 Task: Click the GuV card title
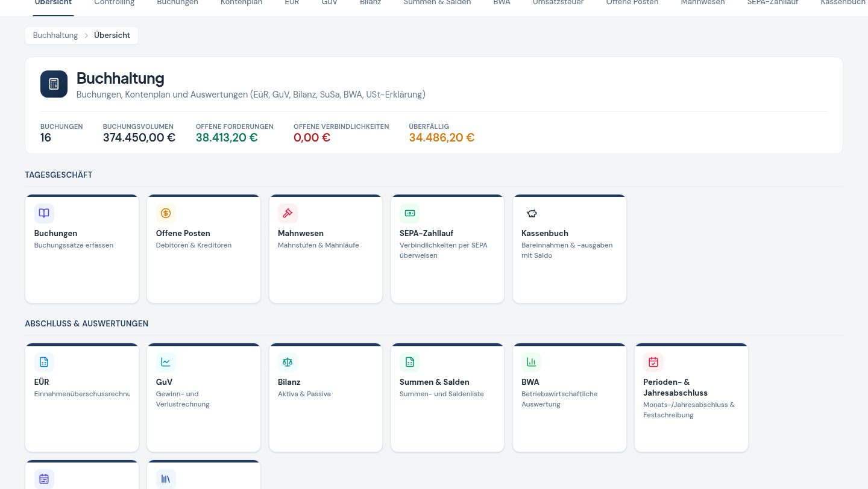(x=164, y=382)
